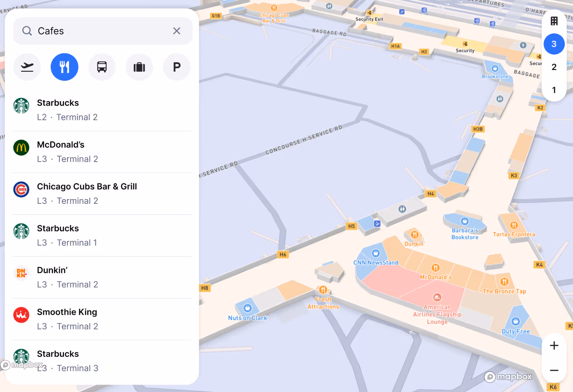Select the baggage category filter
573x392 pixels.
pyautogui.click(x=139, y=67)
